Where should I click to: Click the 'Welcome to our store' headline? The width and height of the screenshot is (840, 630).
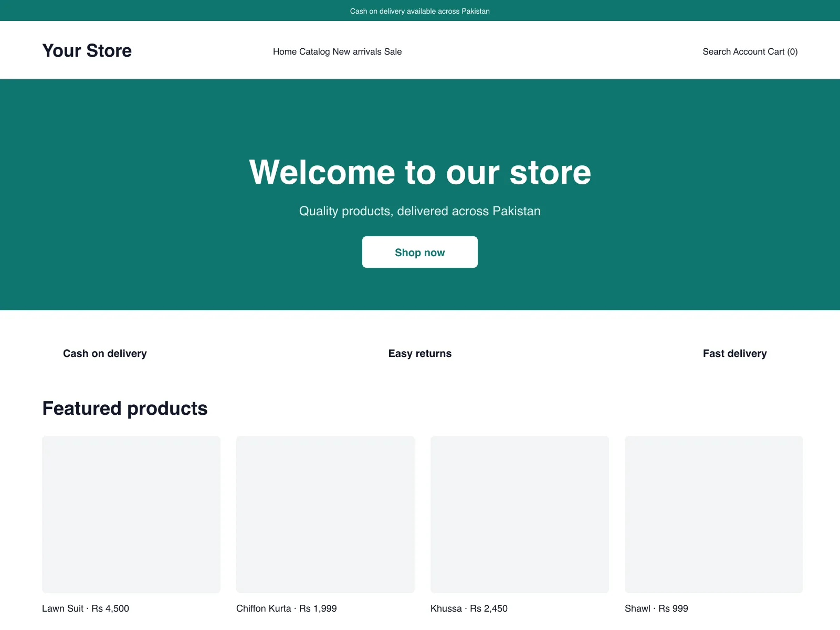coord(420,172)
